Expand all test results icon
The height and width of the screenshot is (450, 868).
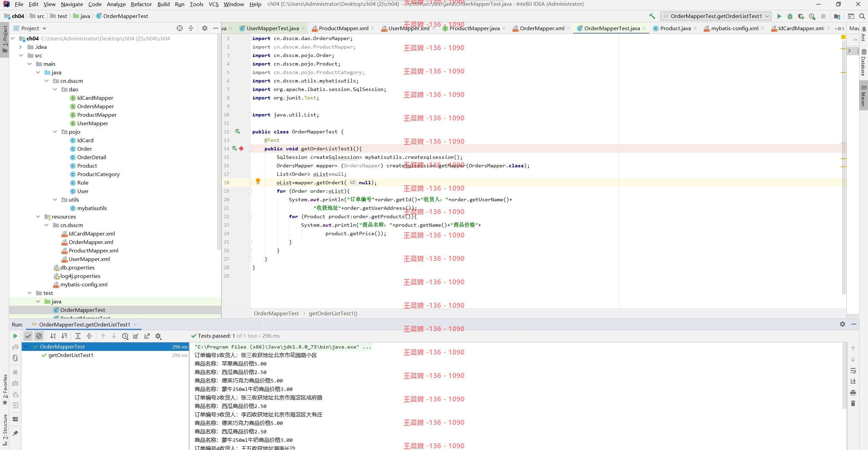click(x=78, y=336)
